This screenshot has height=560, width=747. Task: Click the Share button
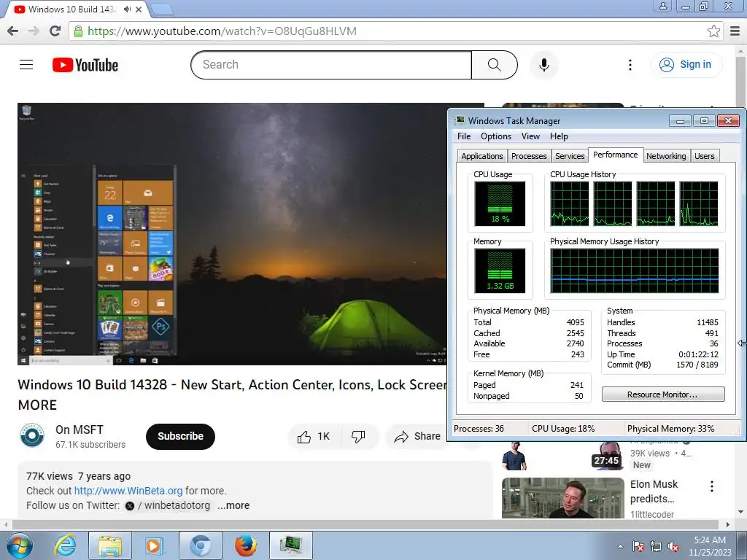click(418, 436)
